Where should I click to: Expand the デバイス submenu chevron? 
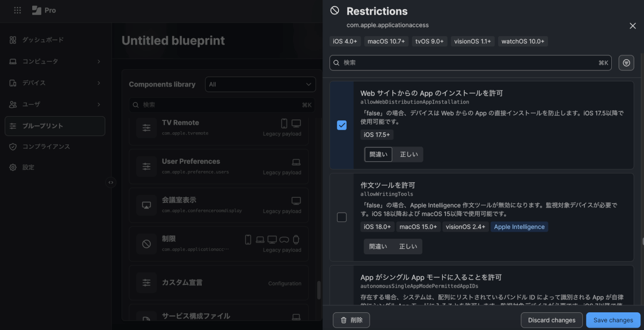[x=98, y=83]
